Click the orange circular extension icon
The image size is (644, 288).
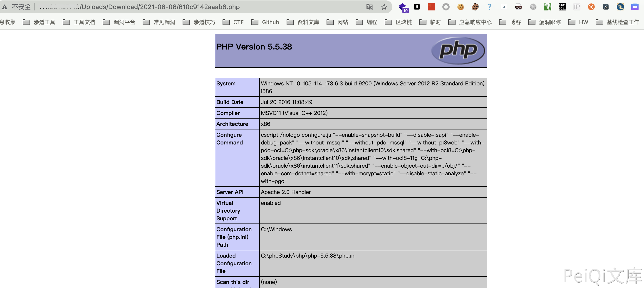pyautogui.click(x=591, y=7)
